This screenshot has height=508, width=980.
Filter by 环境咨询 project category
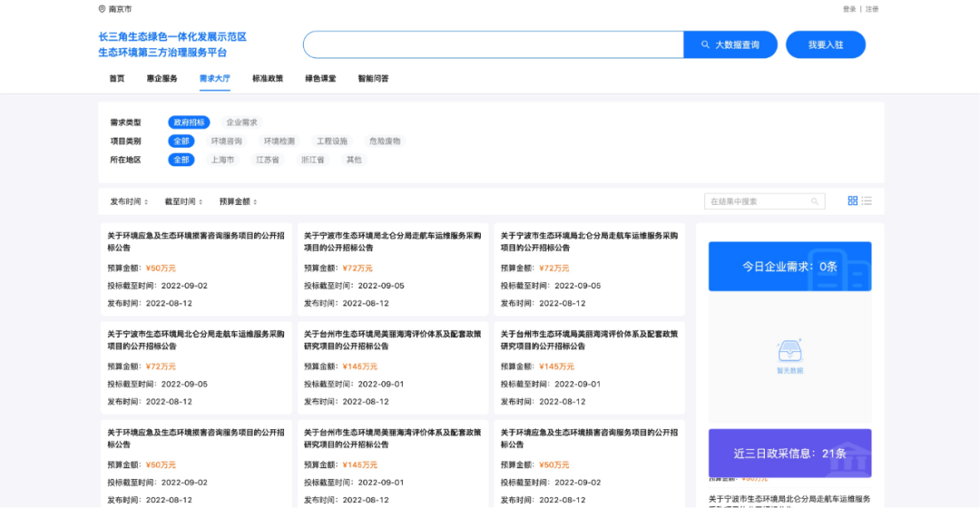click(x=226, y=142)
